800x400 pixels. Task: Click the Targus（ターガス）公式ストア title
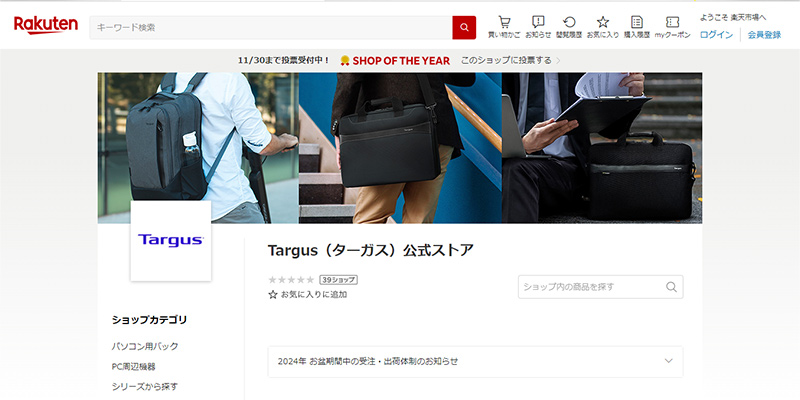[x=371, y=250]
